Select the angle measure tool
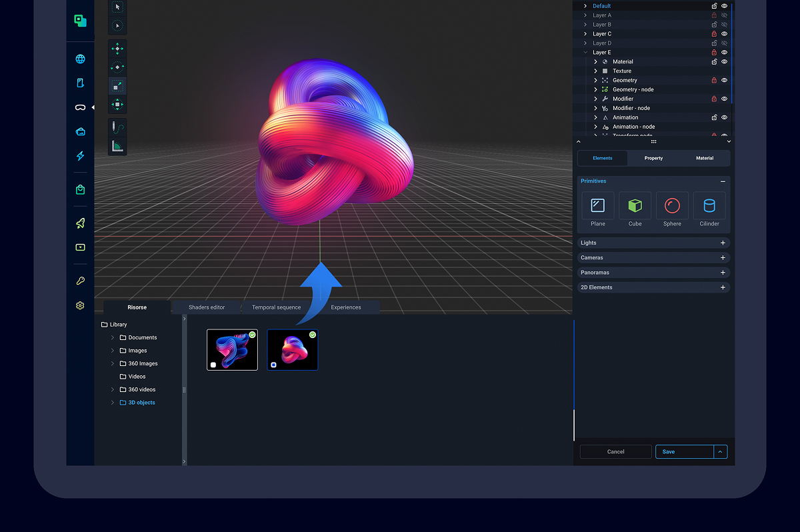Image resolution: width=800 pixels, height=532 pixels. (x=117, y=146)
